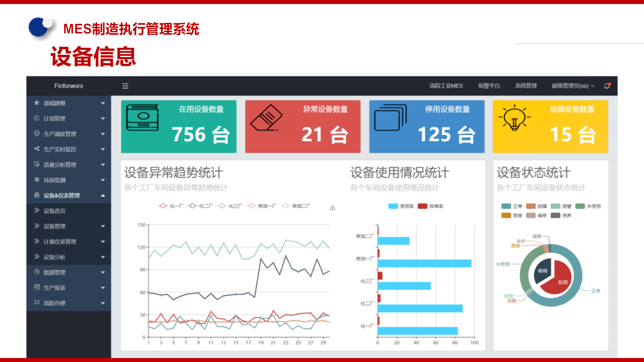The width and height of the screenshot is (644, 362).
Task: Open the notification bell icon
Action: [607, 86]
